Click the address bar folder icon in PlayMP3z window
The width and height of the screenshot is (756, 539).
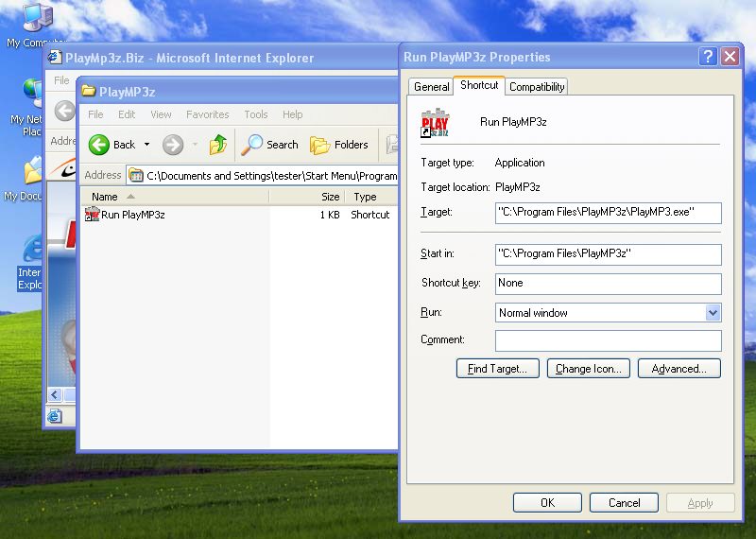136,175
